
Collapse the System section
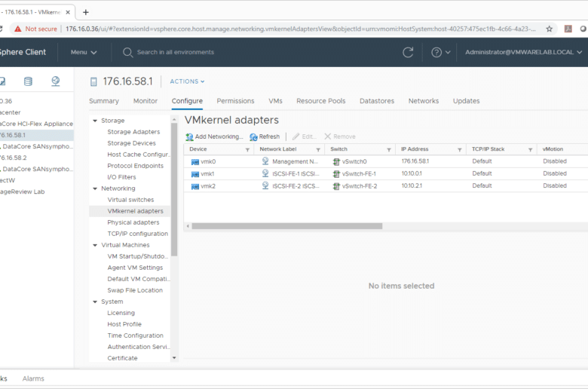pos(95,302)
